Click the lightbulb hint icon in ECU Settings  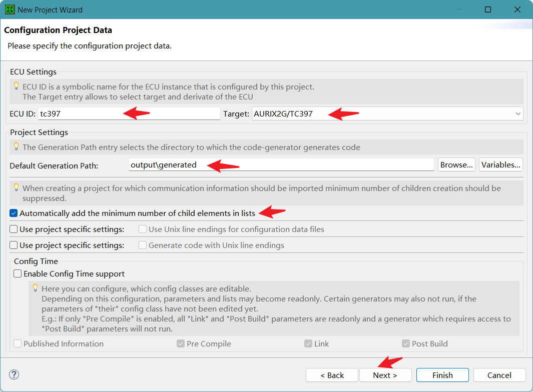(x=16, y=86)
